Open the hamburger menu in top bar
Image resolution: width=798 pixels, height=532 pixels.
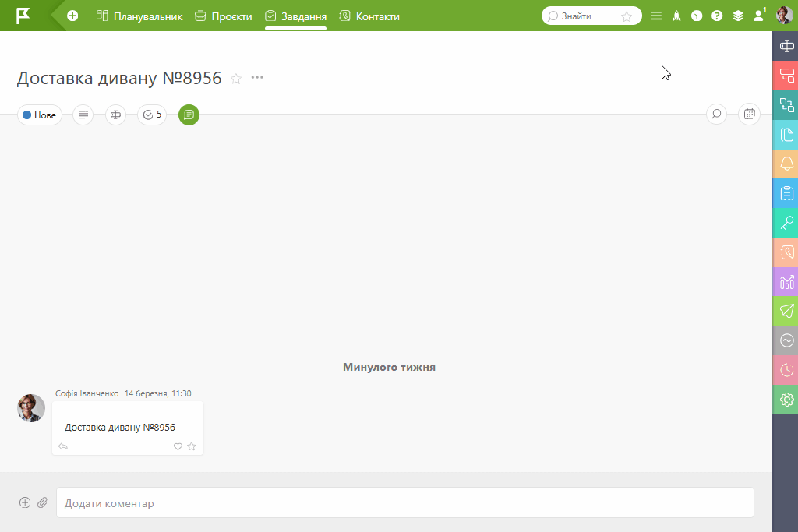656,16
